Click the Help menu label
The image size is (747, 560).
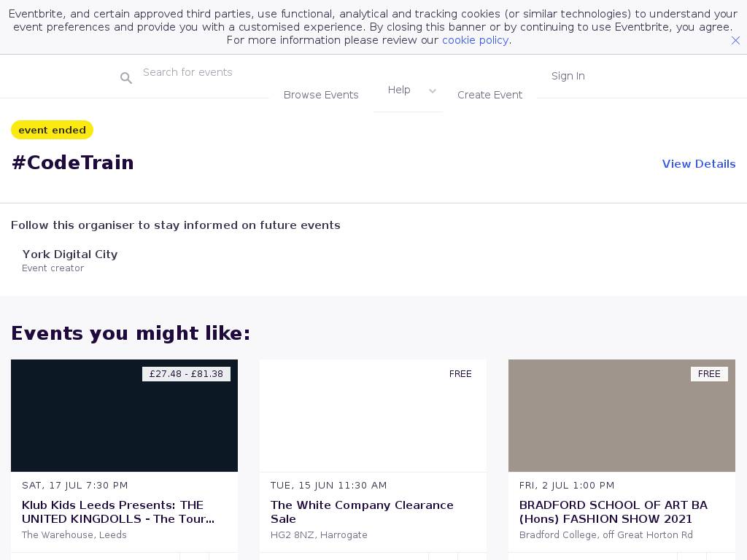point(399,90)
